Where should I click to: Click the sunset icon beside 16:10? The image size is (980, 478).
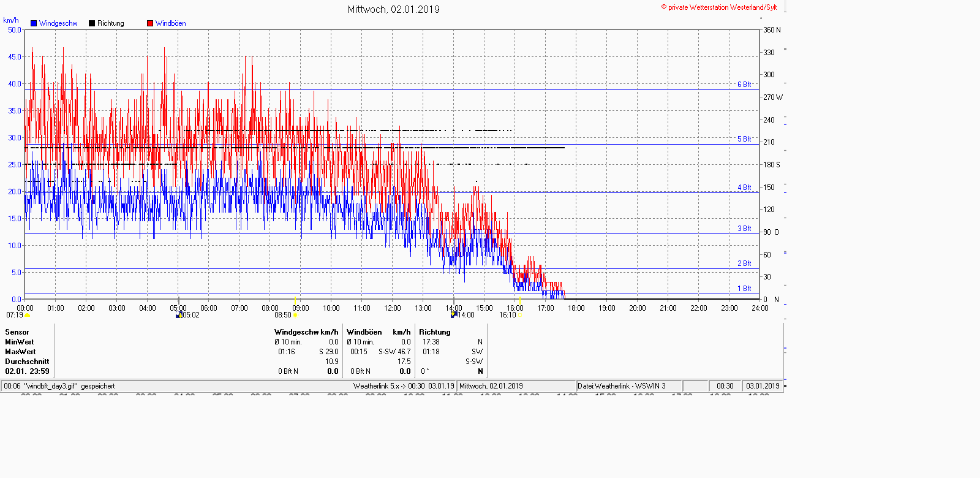520,315
